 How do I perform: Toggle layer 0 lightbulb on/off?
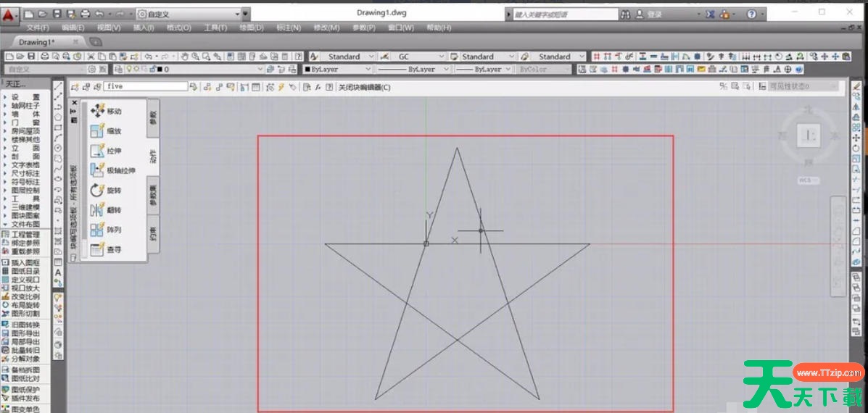pos(128,69)
